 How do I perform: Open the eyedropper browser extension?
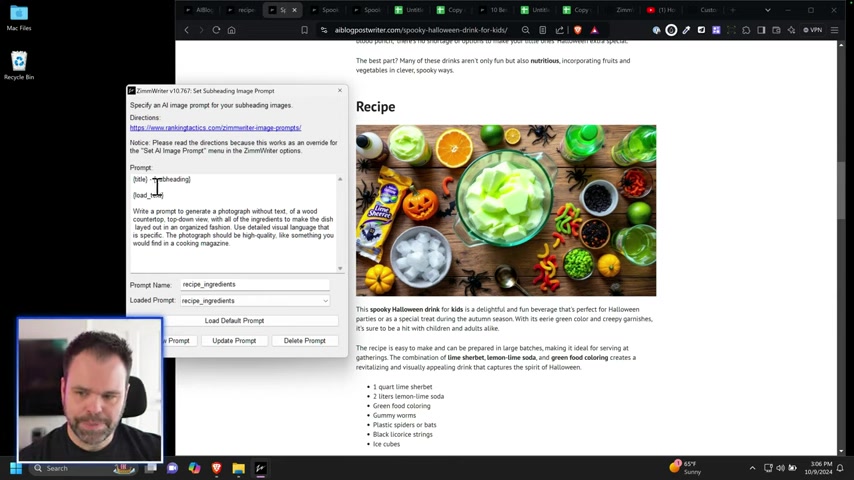(686, 31)
